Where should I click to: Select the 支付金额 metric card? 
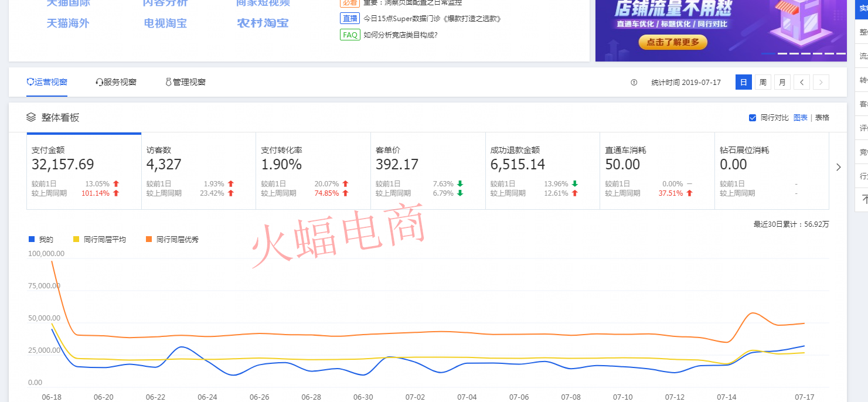(x=84, y=171)
